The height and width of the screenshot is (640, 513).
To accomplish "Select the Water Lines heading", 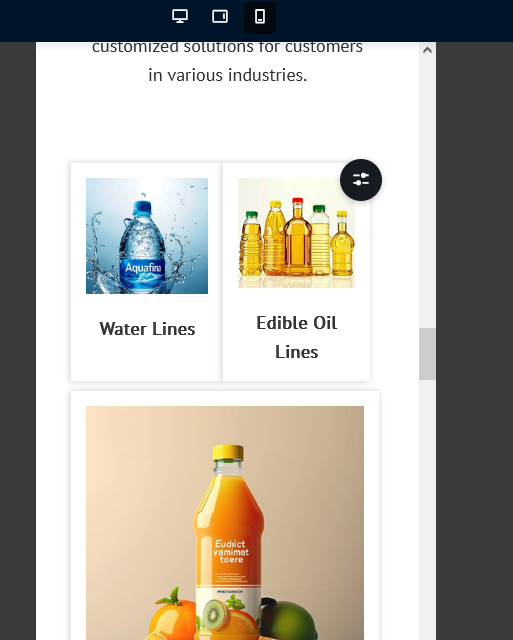I will click(147, 329).
